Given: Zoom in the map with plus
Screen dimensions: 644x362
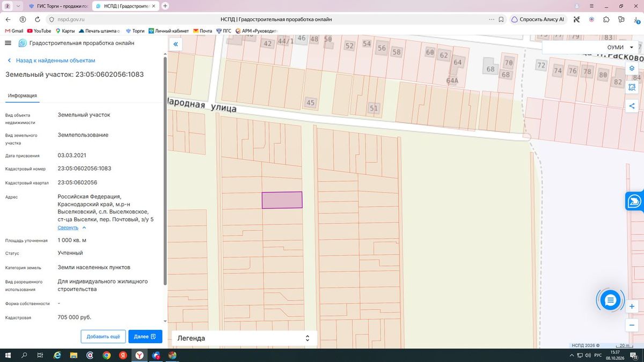Looking at the screenshot, I should tap(632, 307).
